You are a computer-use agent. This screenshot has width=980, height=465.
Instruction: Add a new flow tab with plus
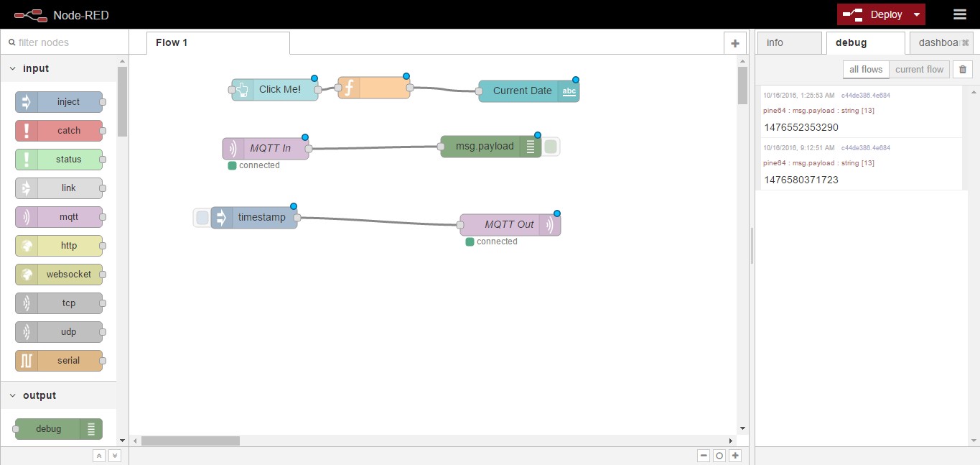[x=734, y=43]
